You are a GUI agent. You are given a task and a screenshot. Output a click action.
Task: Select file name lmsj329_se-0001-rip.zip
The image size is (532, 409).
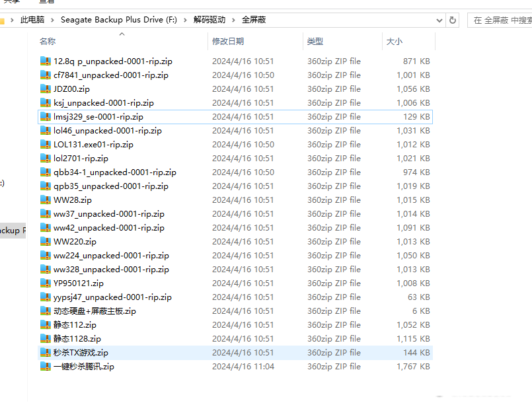click(x=98, y=117)
